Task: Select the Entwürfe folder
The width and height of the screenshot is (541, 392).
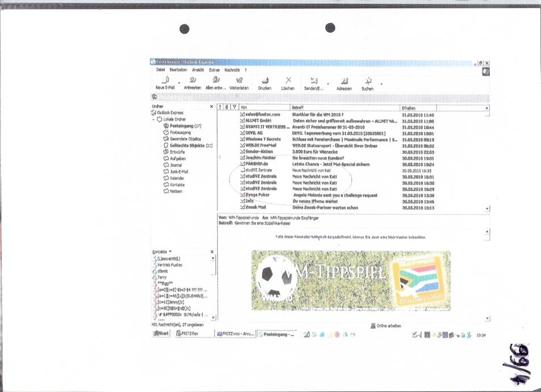Action: [x=174, y=152]
